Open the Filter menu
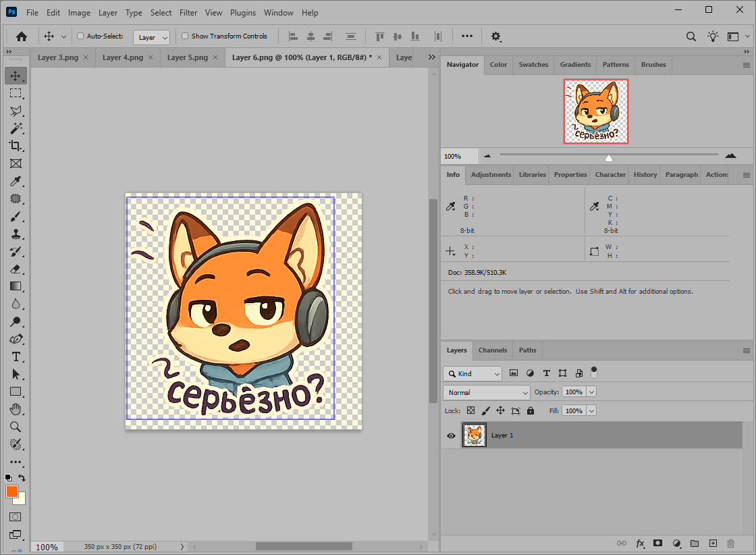Viewport: 756px width, 555px height. click(188, 13)
